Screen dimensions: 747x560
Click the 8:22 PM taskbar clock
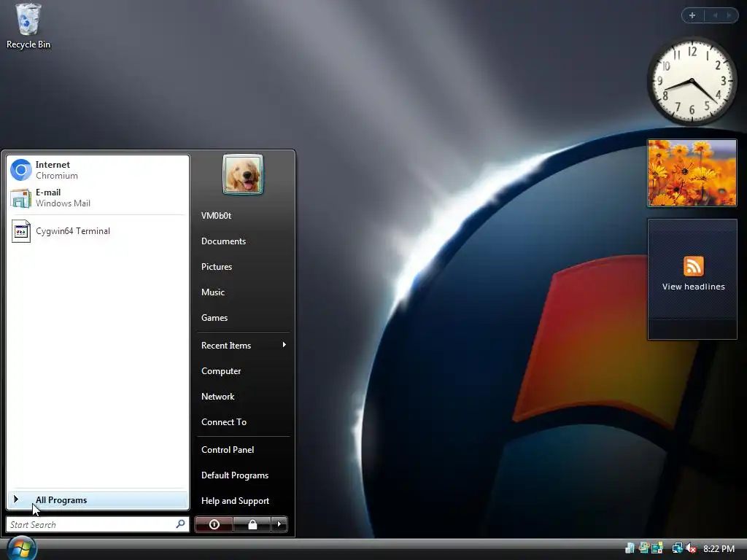click(719, 548)
